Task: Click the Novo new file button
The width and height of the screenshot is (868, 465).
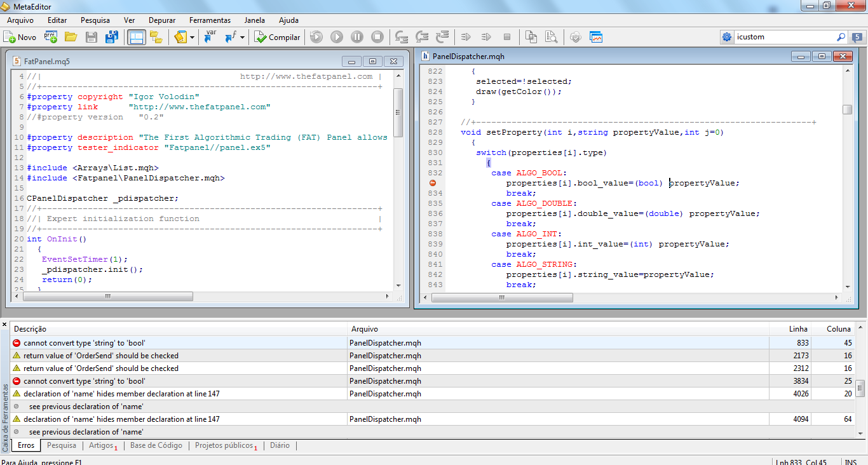Action: click(20, 37)
